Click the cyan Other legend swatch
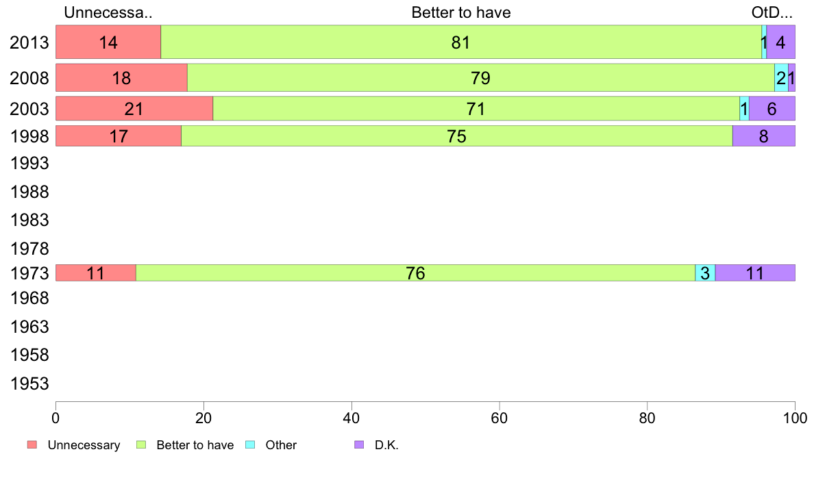 point(250,445)
